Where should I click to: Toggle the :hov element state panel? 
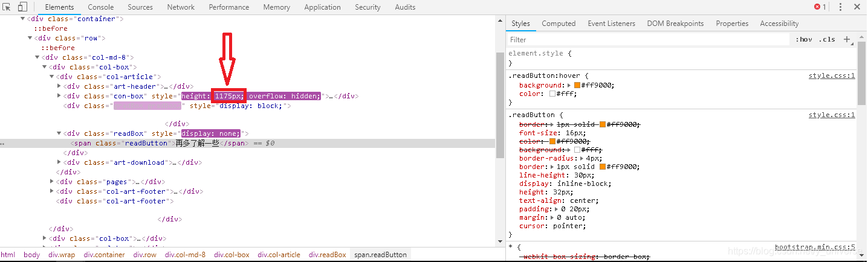[805, 39]
